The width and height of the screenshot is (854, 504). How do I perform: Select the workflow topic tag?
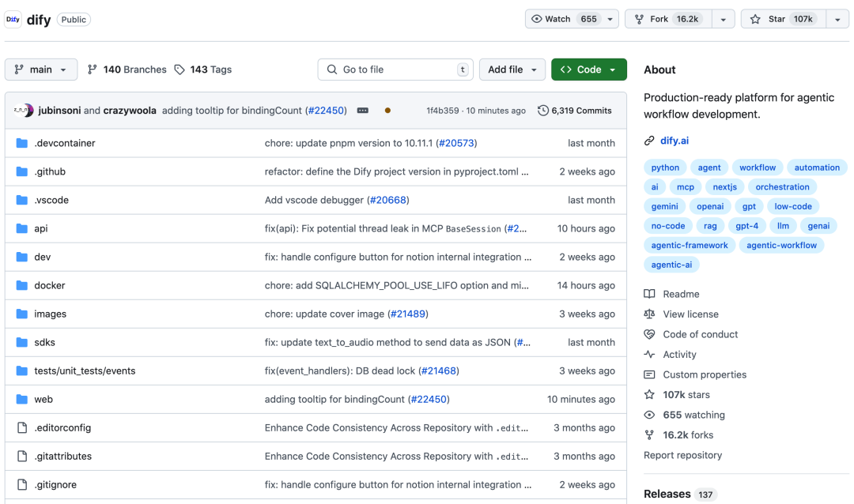coord(758,167)
